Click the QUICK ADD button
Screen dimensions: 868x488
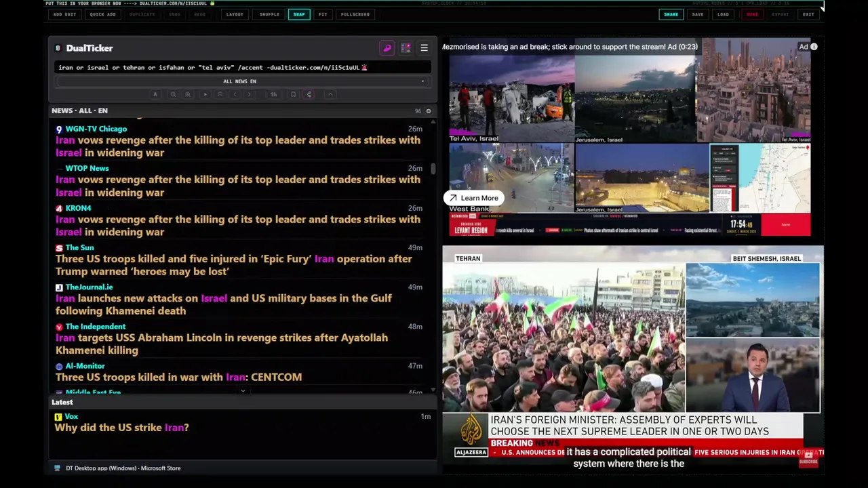pyautogui.click(x=102, y=14)
